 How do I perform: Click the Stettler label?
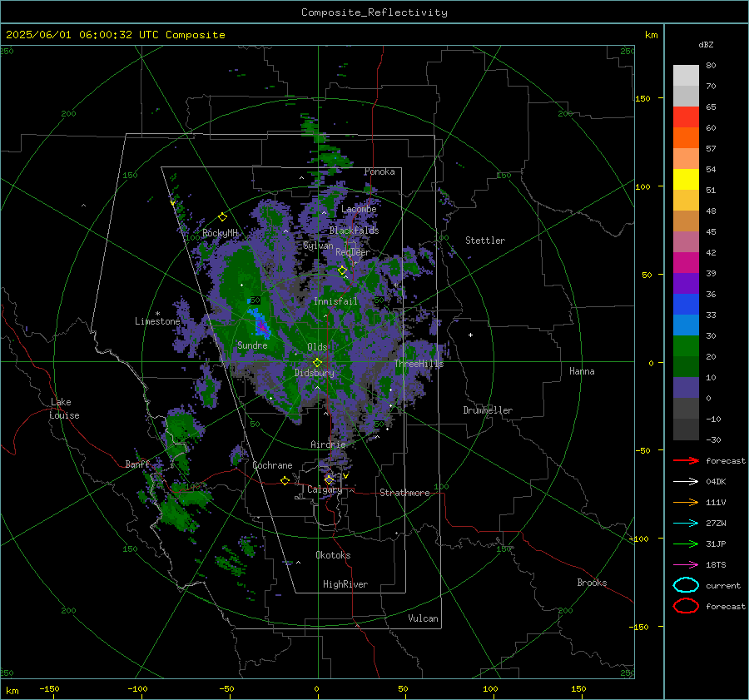[485, 241]
